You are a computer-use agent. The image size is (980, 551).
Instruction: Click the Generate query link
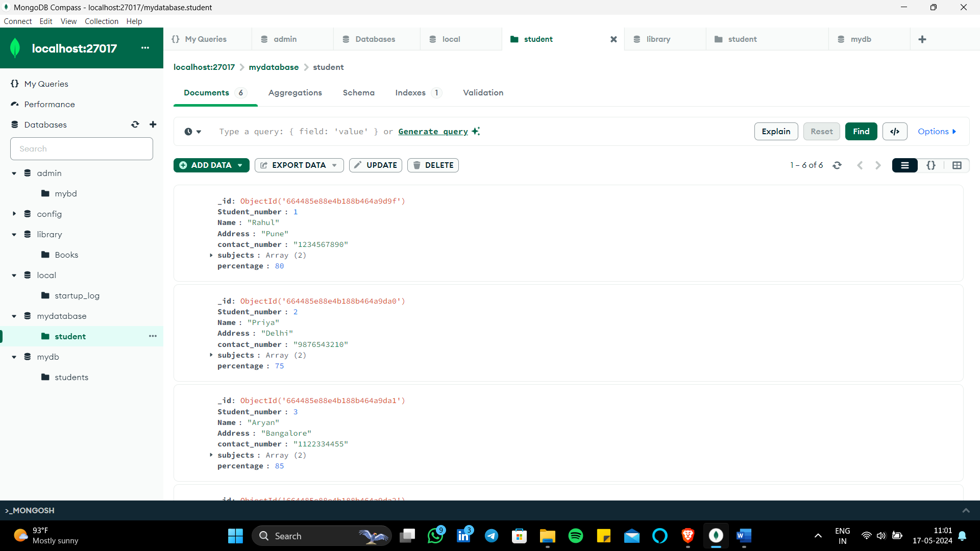click(433, 132)
